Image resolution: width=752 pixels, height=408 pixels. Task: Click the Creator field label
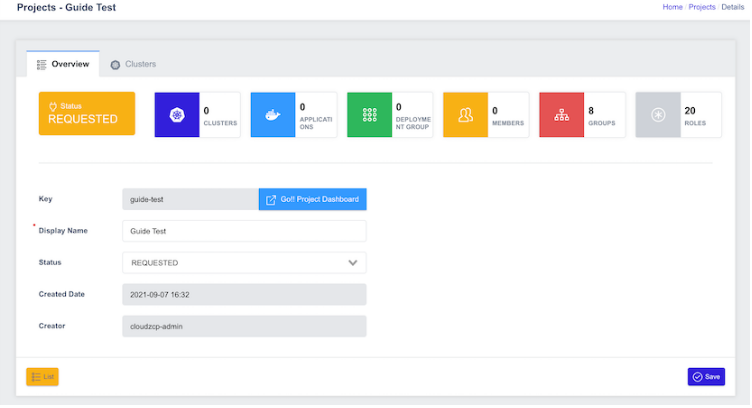(52, 326)
